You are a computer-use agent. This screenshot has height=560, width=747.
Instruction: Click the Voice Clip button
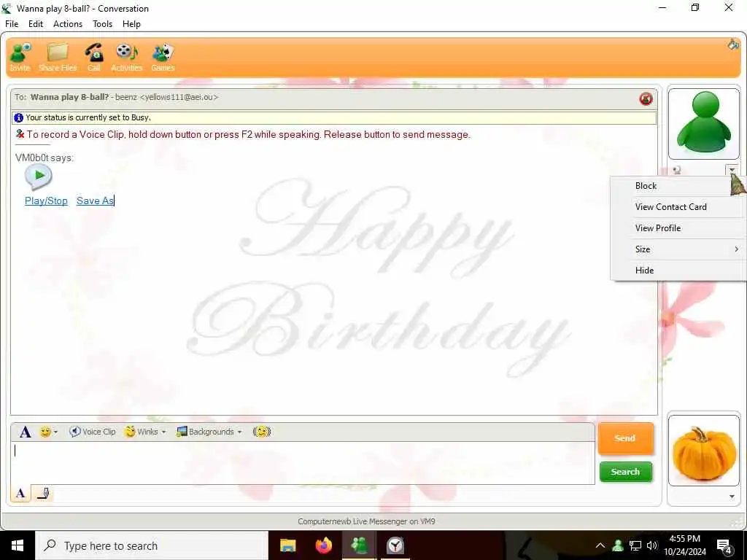click(93, 432)
